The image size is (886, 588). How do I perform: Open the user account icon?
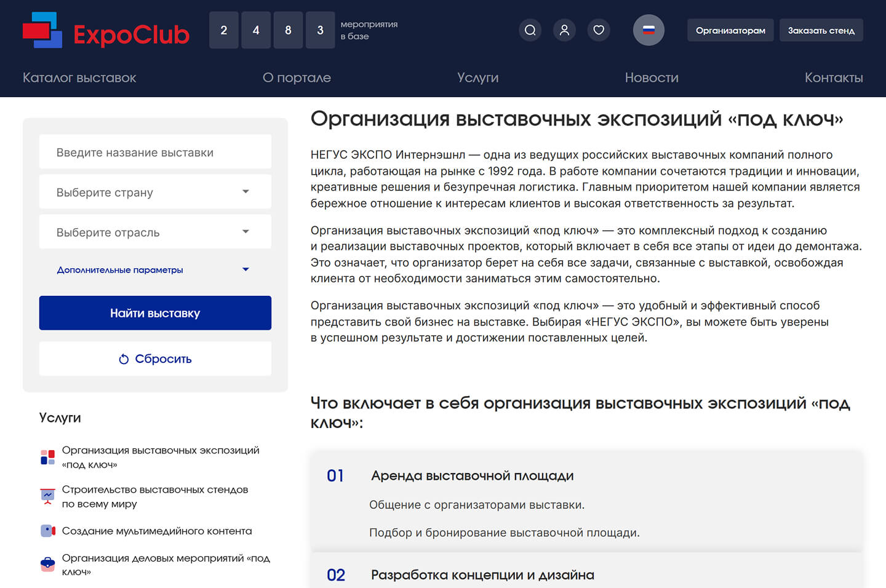pyautogui.click(x=564, y=30)
